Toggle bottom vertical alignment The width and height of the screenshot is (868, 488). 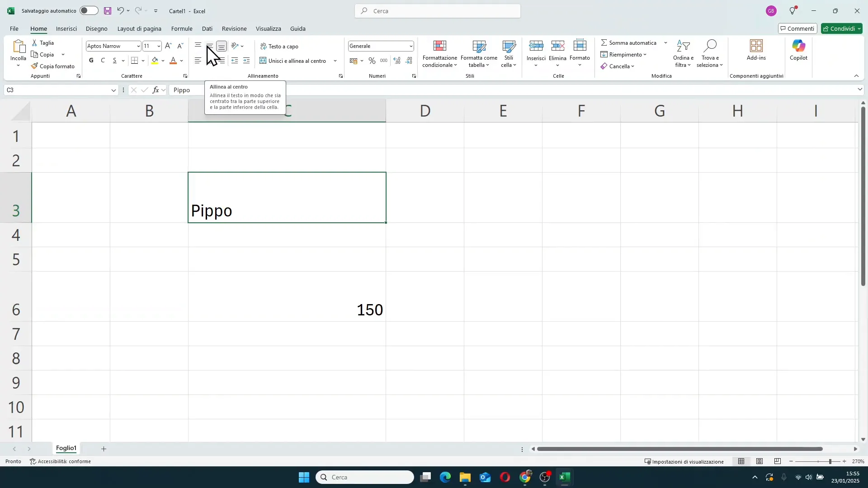(x=222, y=46)
